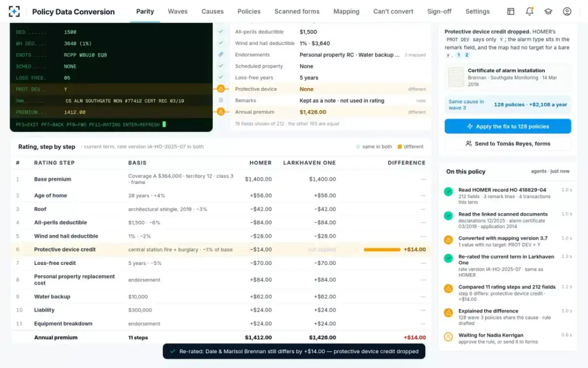Click people icon next to Waiting for Nadia Kerrigan
588x368 pixels.
448,337
